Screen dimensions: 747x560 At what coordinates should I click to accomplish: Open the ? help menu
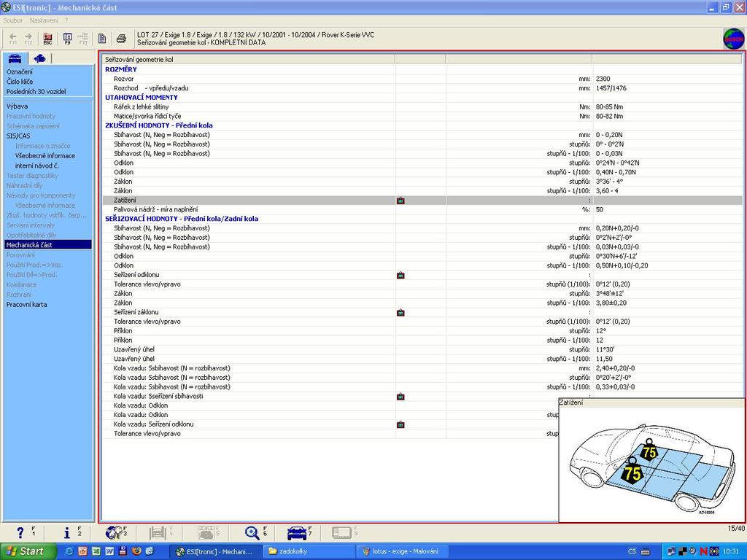click(x=66, y=20)
